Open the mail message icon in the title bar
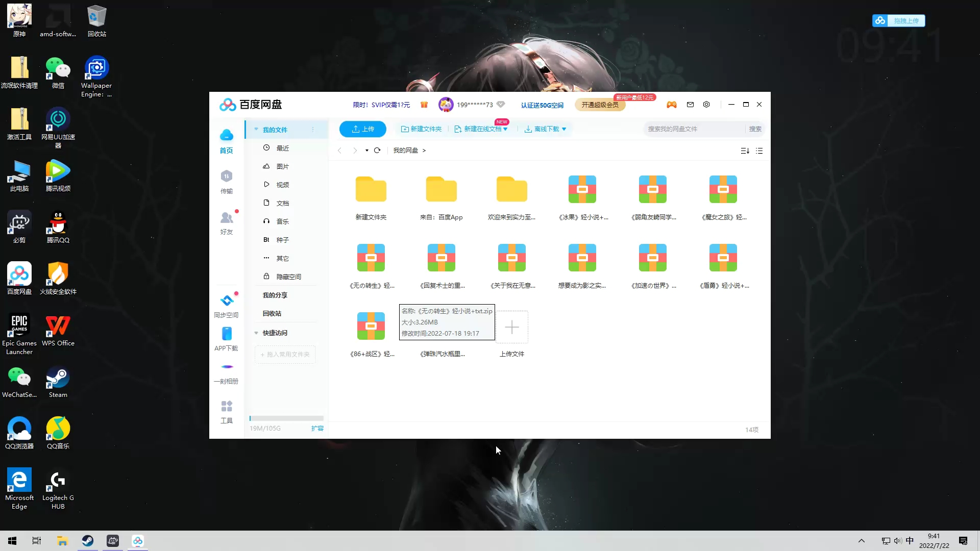Image resolution: width=980 pixels, height=551 pixels. (x=690, y=105)
